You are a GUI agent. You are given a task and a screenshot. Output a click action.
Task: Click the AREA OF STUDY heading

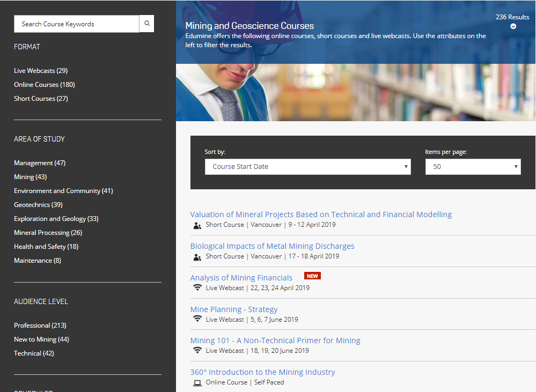[39, 139]
